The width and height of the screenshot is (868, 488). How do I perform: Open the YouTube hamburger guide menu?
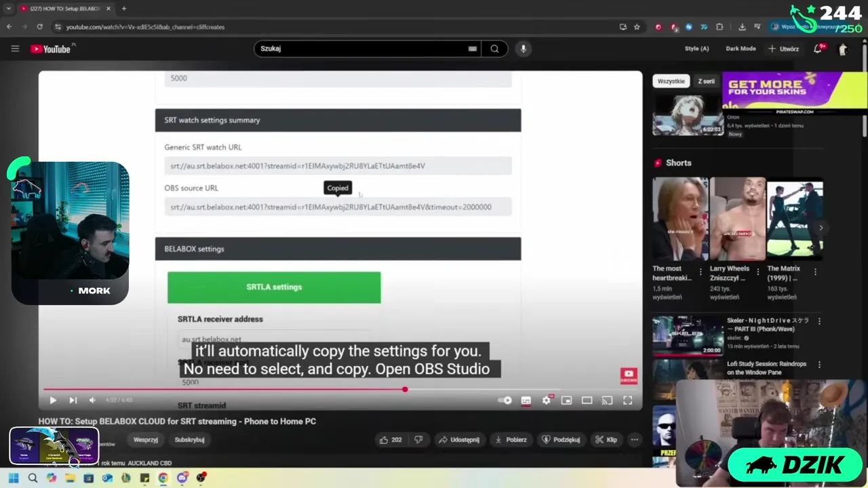pos(15,49)
